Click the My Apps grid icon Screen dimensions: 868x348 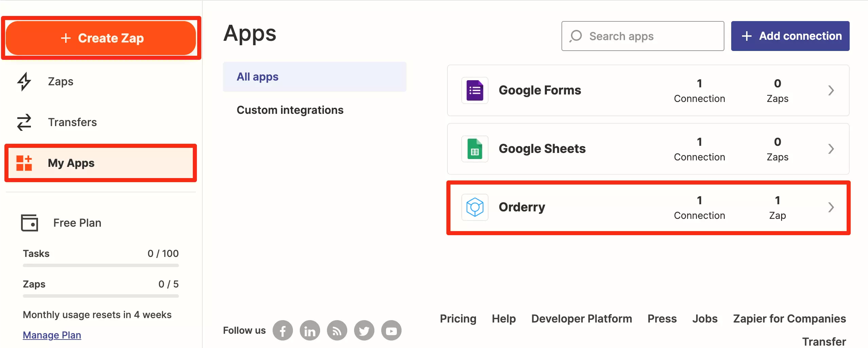click(x=24, y=163)
